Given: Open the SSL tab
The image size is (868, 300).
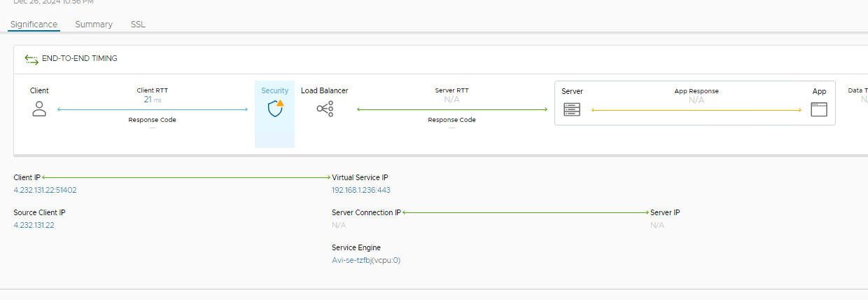Looking at the screenshot, I should click(x=138, y=25).
